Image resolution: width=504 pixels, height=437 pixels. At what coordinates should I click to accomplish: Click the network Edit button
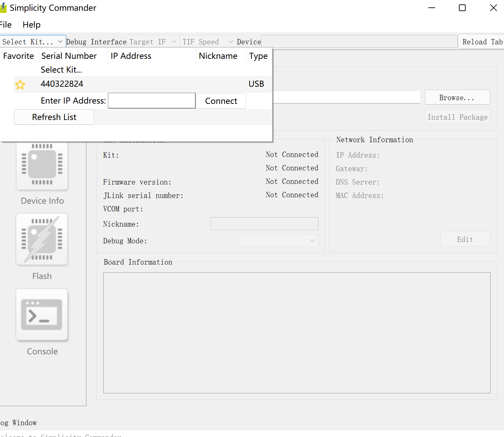coord(465,239)
